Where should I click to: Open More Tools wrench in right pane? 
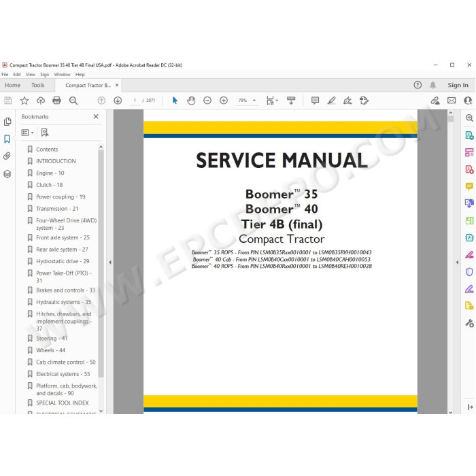(x=469, y=323)
